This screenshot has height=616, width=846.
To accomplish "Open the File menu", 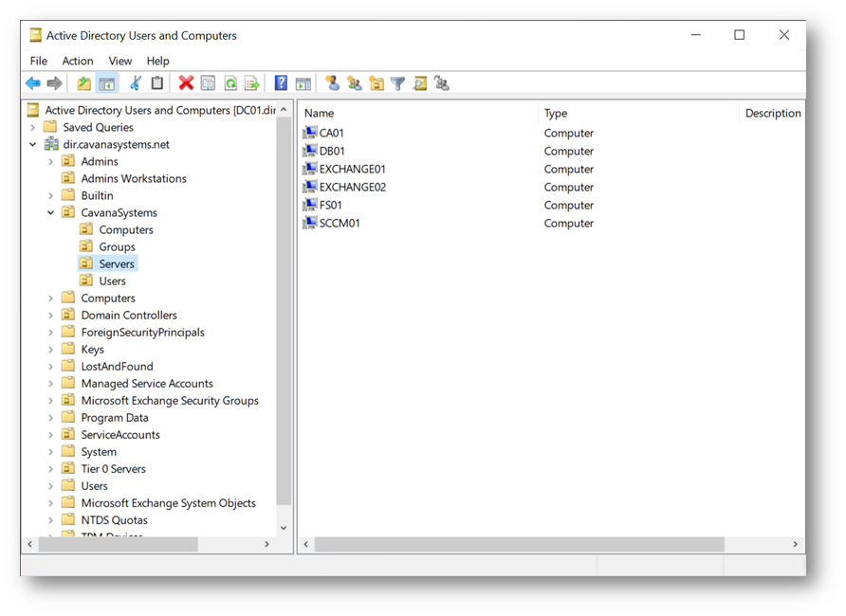I will [x=38, y=61].
